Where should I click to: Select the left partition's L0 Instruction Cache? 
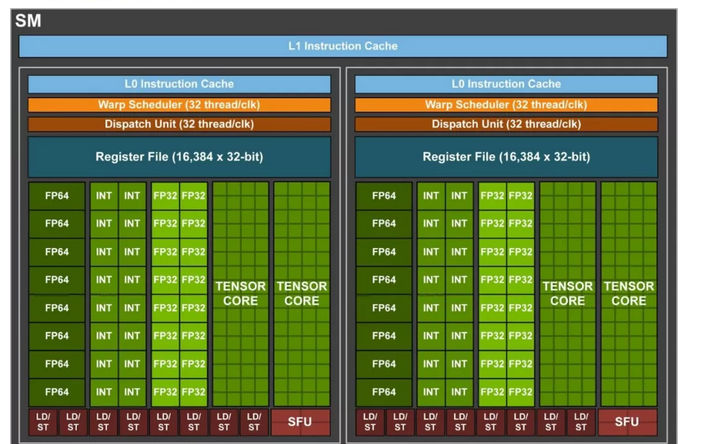tap(179, 84)
